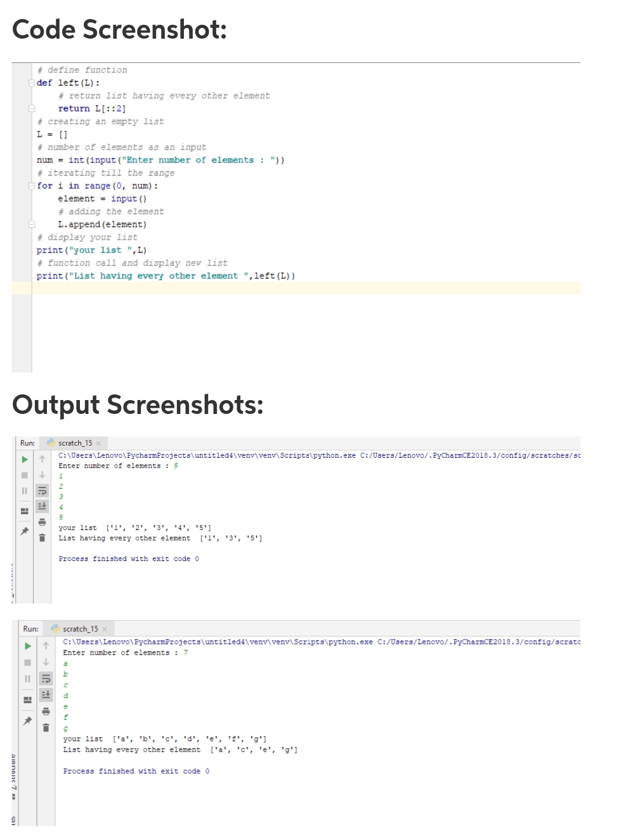Click Pause output in the 5-elements Run panel
The image size is (617, 840).
pyautogui.click(x=25, y=491)
